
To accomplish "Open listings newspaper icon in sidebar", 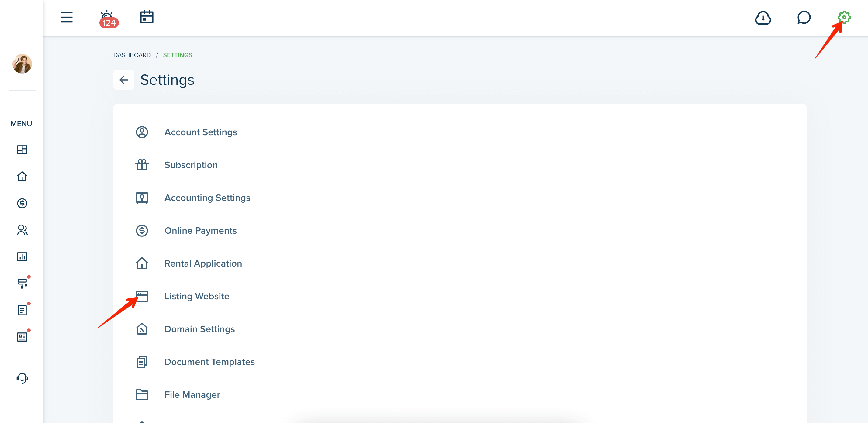I will (x=22, y=337).
